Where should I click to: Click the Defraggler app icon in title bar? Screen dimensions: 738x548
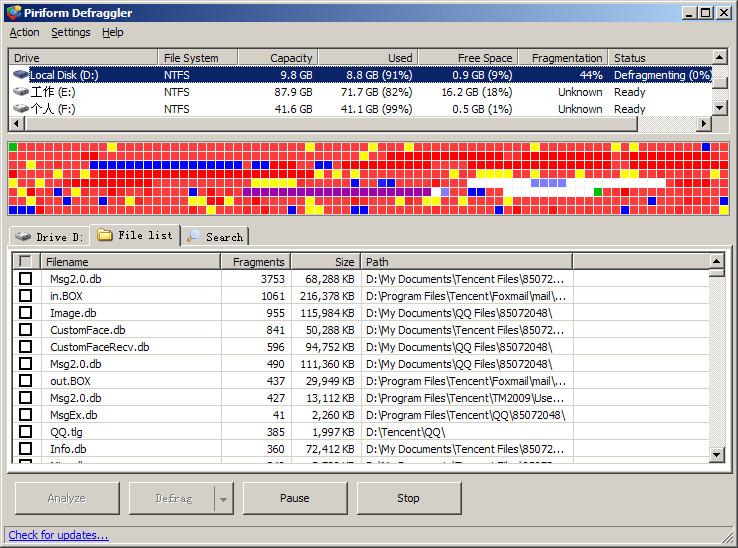click(12, 12)
